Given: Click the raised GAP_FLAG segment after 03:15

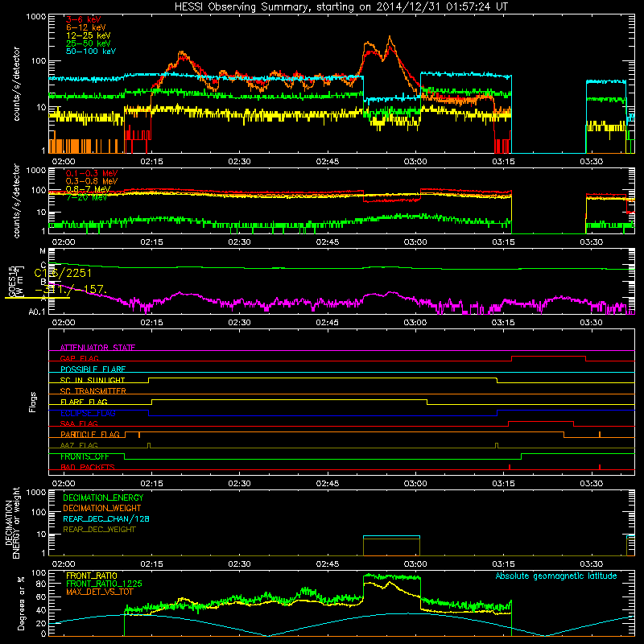Looking at the screenshot, I should pos(548,357).
